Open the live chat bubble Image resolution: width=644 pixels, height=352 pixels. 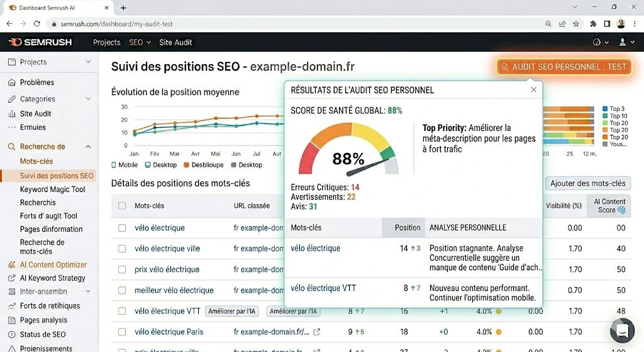pyautogui.click(x=622, y=330)
